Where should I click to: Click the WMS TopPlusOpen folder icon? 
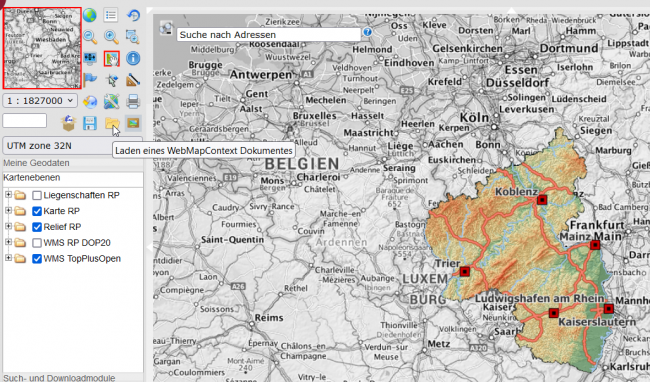coord(20,259)
